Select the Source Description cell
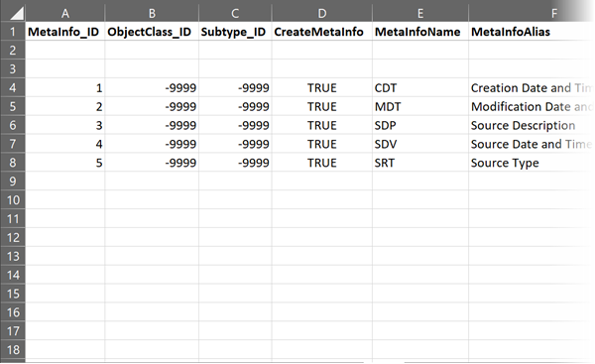 tap(532, 125)
